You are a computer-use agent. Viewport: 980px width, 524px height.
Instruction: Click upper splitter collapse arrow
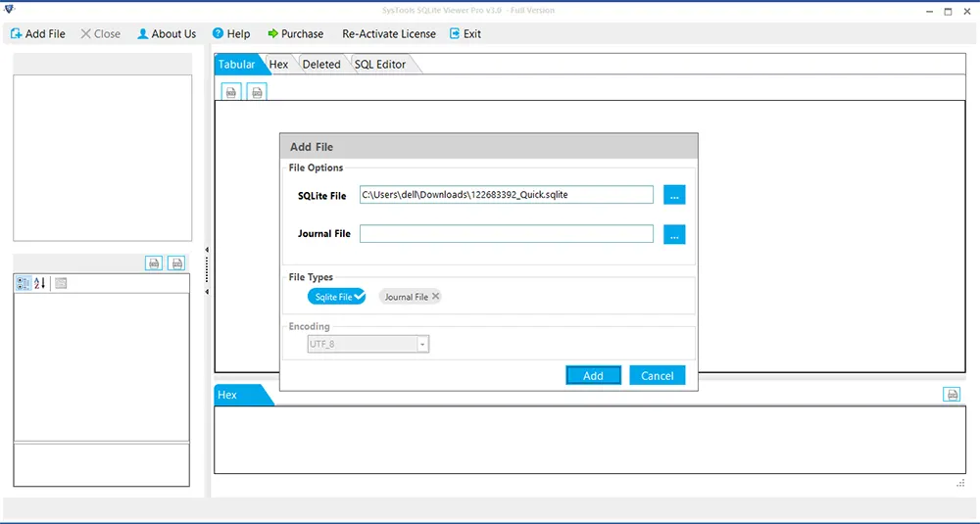[x=207, y=250]
